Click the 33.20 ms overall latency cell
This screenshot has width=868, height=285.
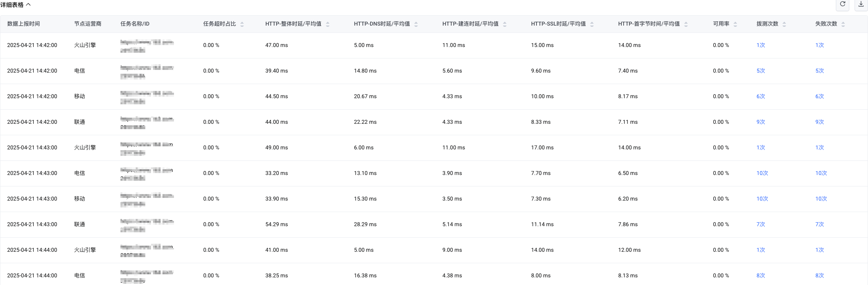276,173
